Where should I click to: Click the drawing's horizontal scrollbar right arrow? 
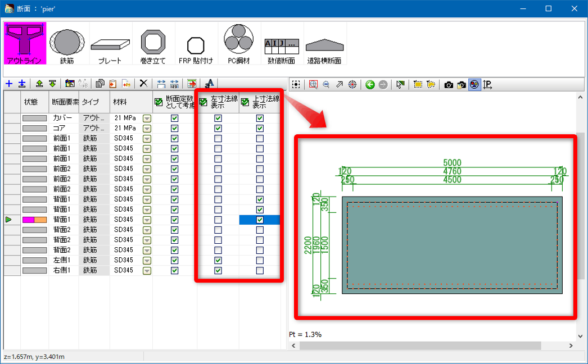point(571,345)
